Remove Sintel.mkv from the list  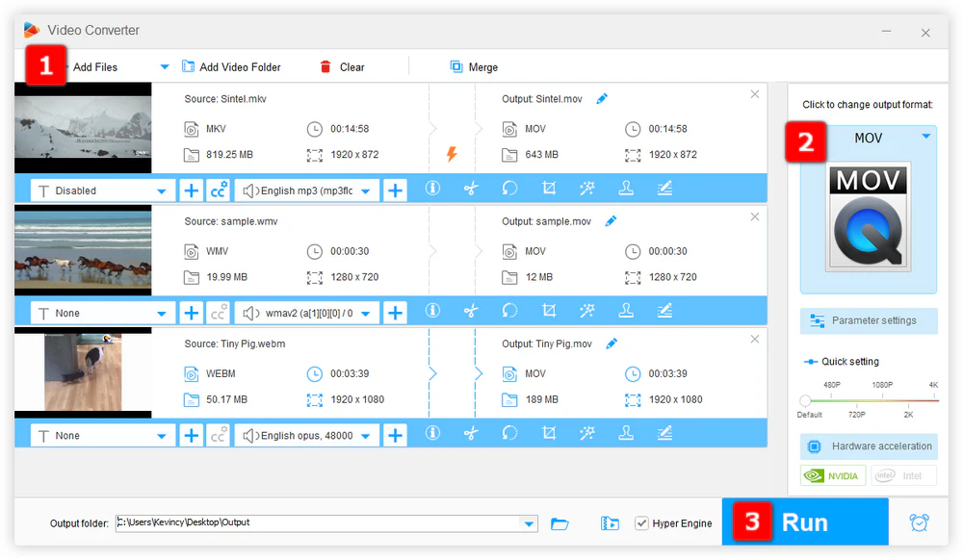(x=755, y=94)
